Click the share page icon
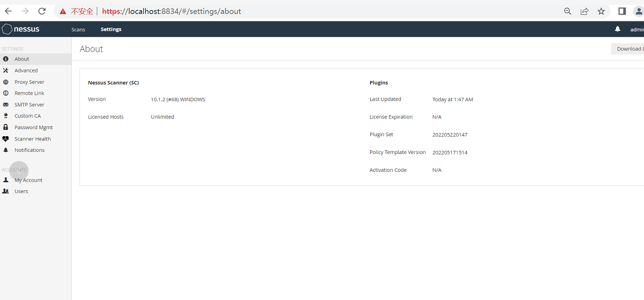 (585, 11)
